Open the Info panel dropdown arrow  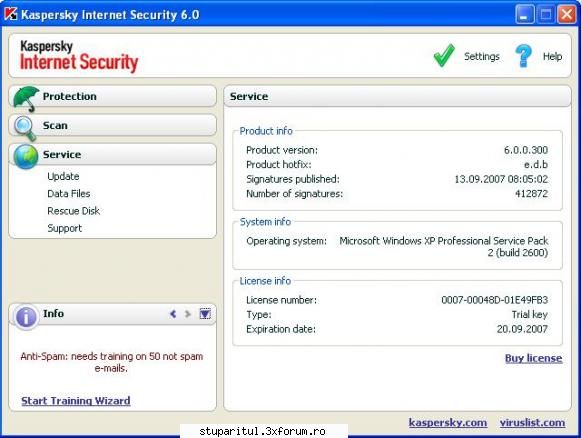click(205, 314)
